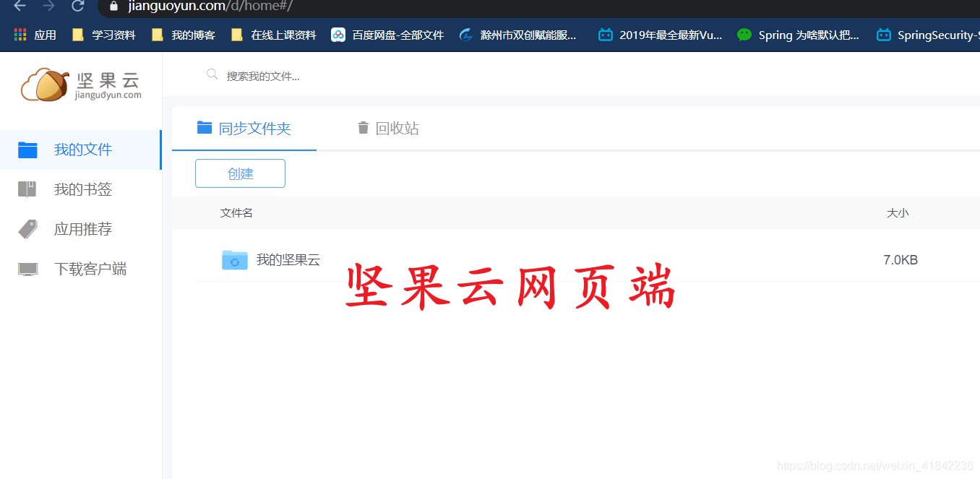Viewport: 980px width, 479px height.
Task: Click the address bar padlock icon
Action: pyautogui.click(x=113, y=7)
